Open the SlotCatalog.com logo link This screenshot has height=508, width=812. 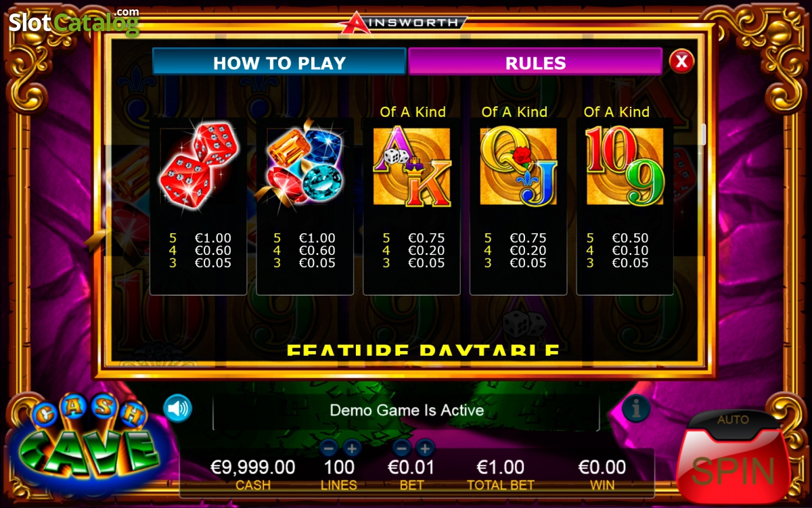(x=74, y=22)
